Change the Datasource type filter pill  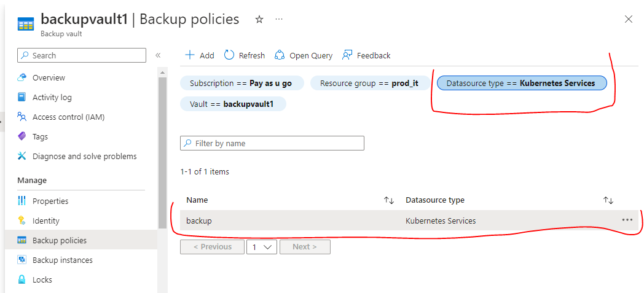[522, 84]
